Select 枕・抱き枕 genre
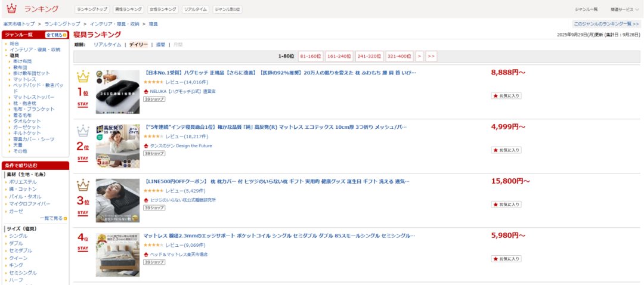 point(24,103)
